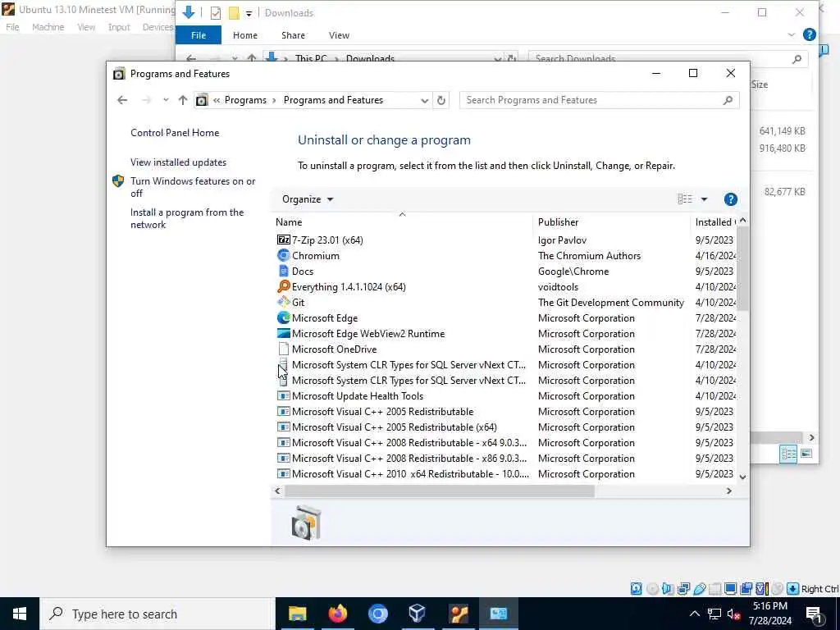Image resolution: width=840 pixels, height=630 pixels.
Task: Open the view options dropdown arrow
Action: [704, 199]
